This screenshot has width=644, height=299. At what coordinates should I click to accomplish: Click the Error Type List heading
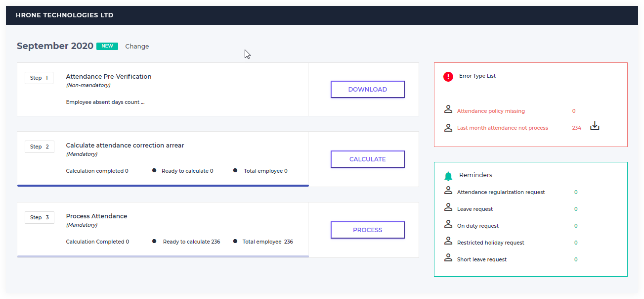(x=477, y=76)
